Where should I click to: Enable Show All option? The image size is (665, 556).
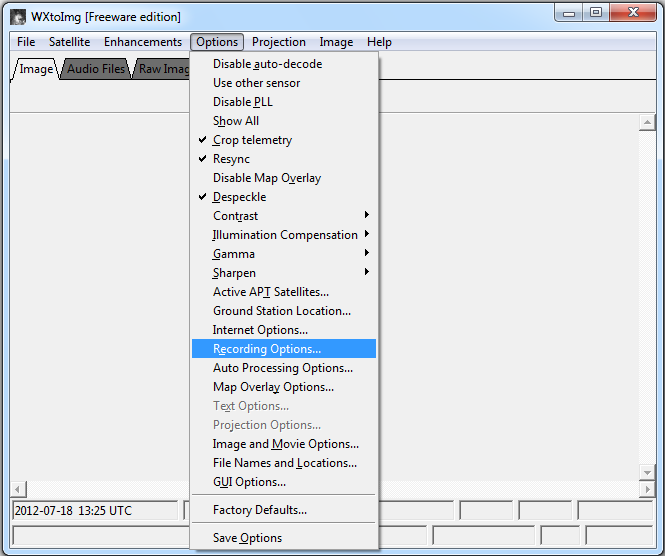(284, 121)
